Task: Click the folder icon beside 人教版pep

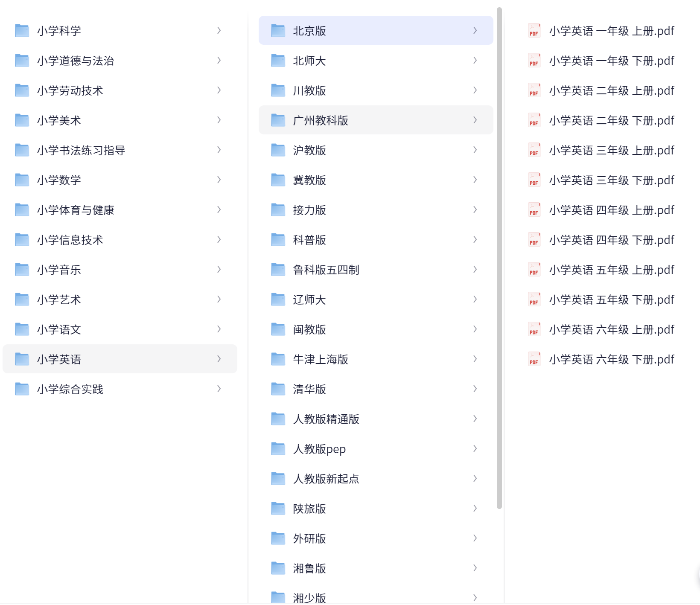Action: pos(278,449)
